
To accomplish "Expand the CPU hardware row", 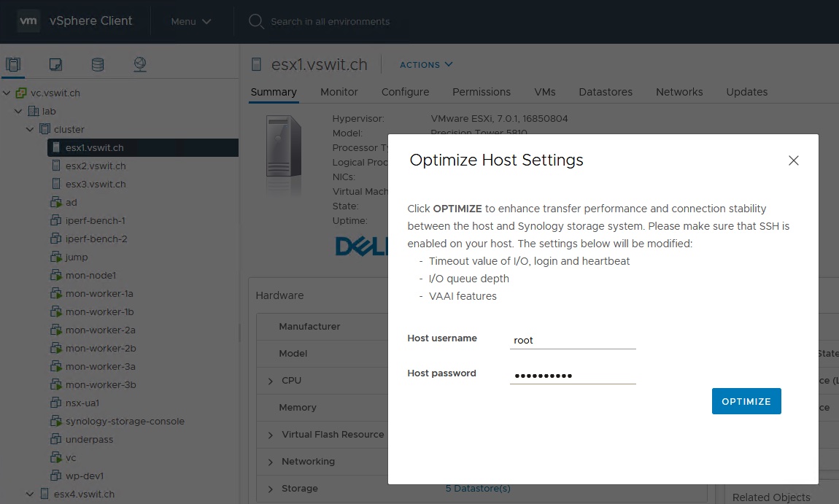I will click(271, 381).
